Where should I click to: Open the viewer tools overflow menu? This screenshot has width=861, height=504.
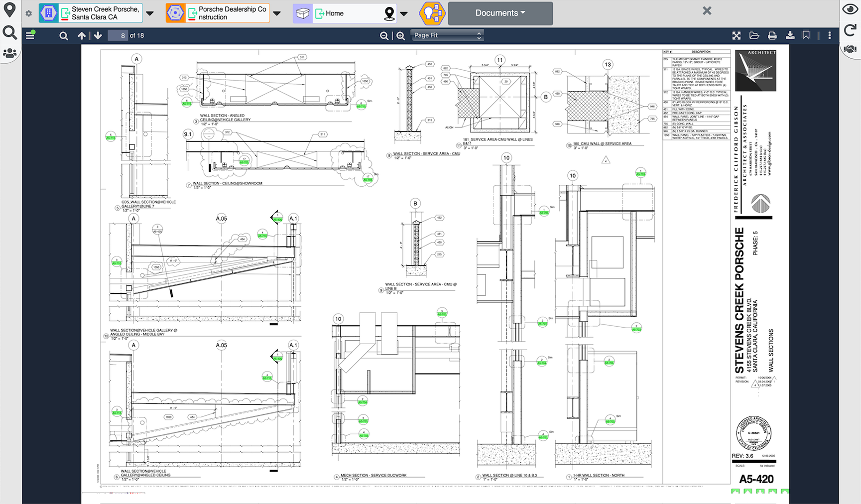(x=829, y=36)
